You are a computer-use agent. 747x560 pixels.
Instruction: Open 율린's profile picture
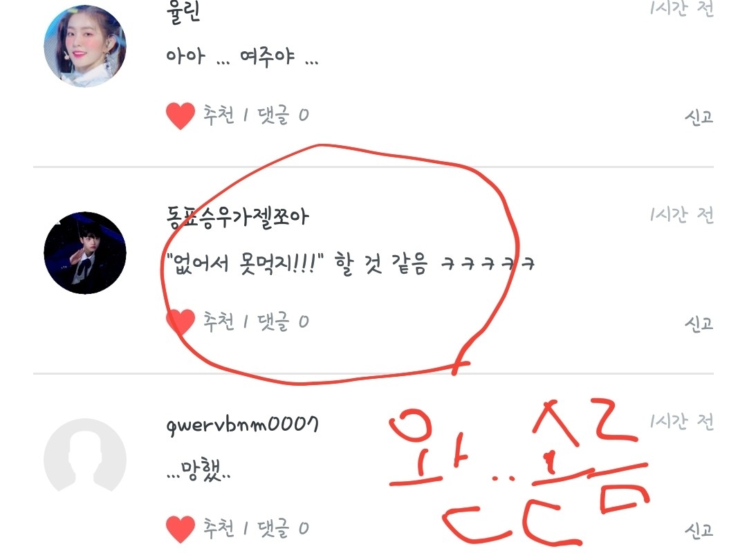[x=85, y=46]
